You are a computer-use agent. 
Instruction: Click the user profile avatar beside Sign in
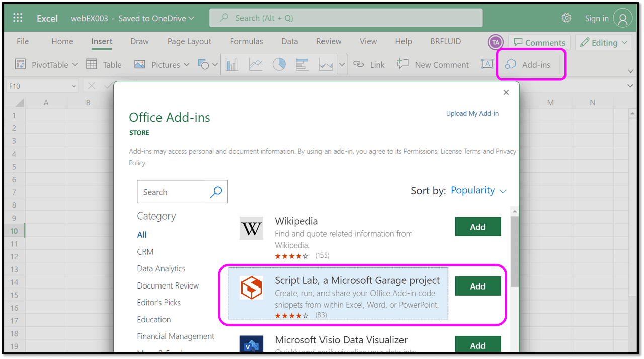click(623, 19)
